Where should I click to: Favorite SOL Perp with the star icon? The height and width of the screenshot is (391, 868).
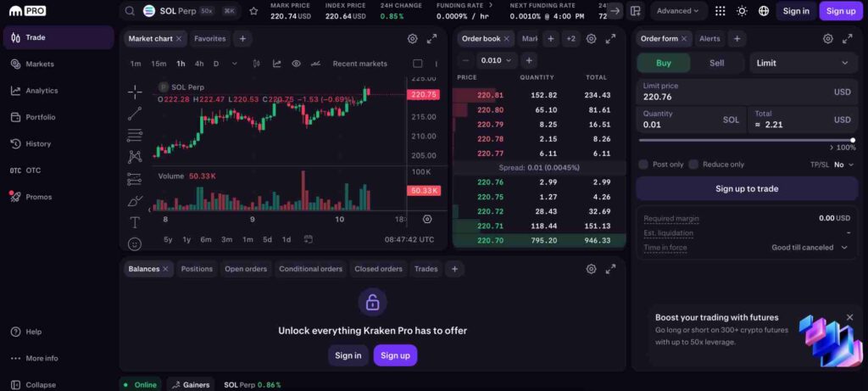[253, 11]
